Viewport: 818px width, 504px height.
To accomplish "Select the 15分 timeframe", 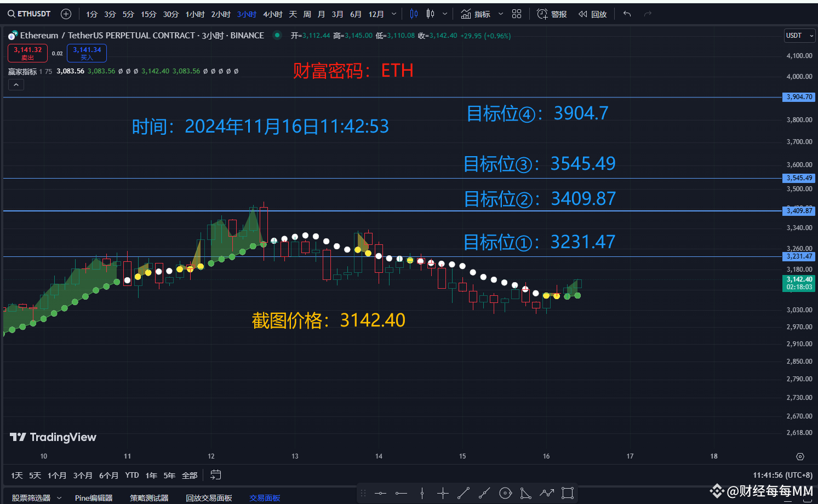I will [148, 14].
